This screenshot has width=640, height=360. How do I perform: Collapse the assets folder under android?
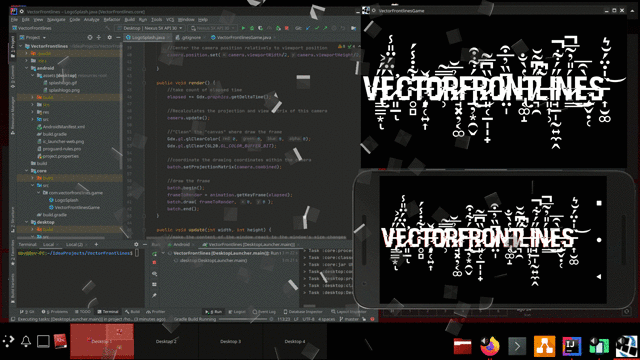(33, 76)
